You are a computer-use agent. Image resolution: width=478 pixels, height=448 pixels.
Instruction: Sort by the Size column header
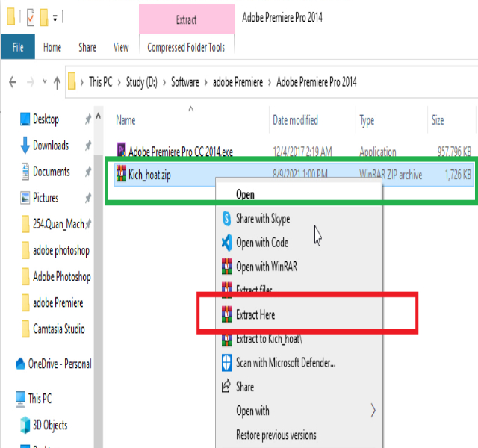tap(438, 120)
